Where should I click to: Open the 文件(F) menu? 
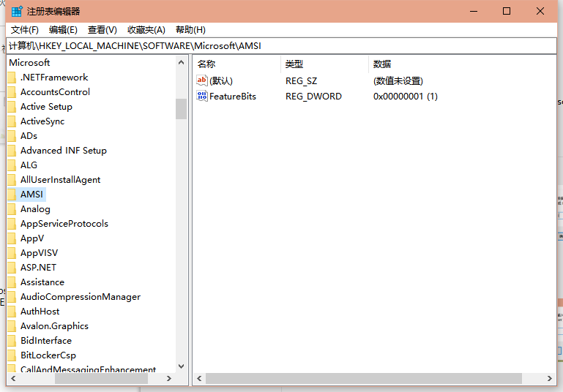[24, 30]
